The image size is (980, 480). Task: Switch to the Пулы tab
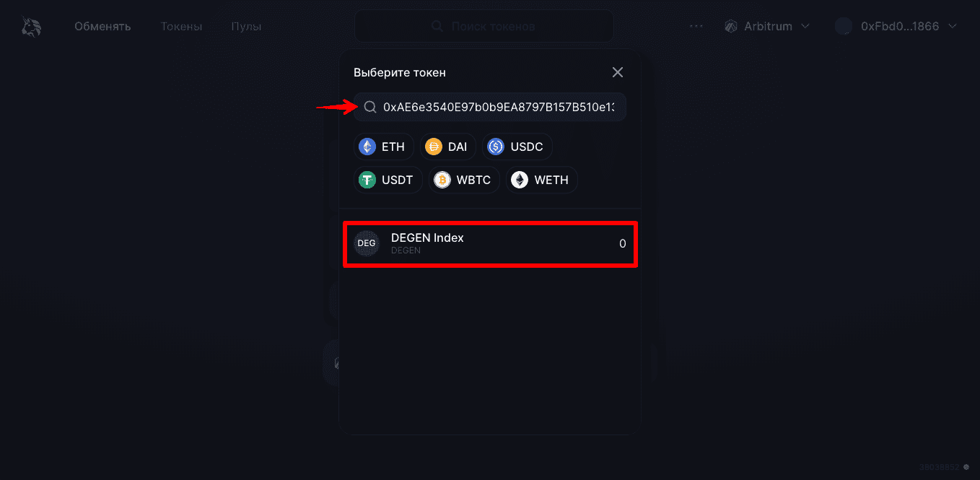246,27
